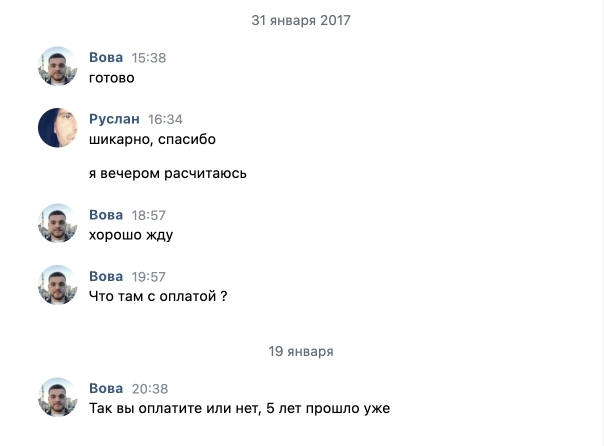Click Вова's avatar next to "хорошо жду"

coord(58,223)
